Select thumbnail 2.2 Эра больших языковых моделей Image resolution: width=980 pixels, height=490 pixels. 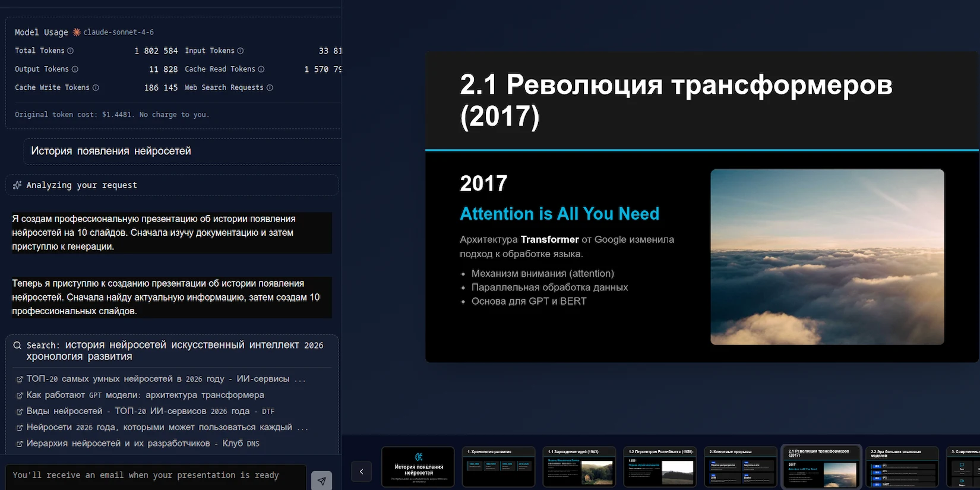click(x=902, y=467)
